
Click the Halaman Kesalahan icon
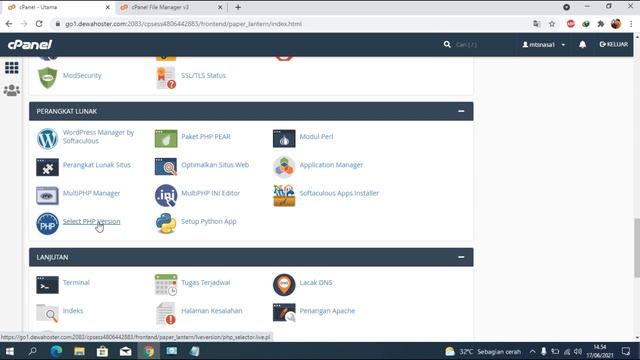click(x=166, y=313)
